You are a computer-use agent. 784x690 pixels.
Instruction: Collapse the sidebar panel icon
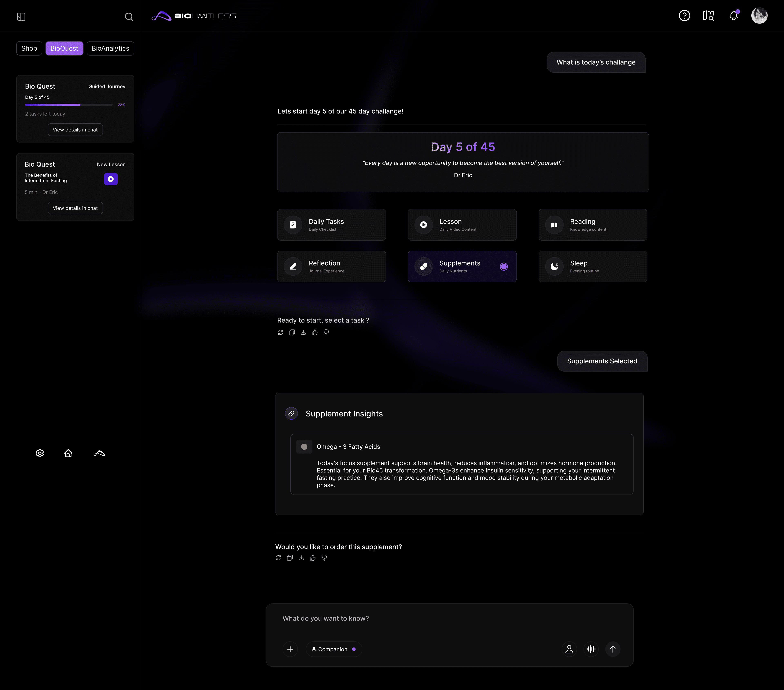(x=21, y=17)
